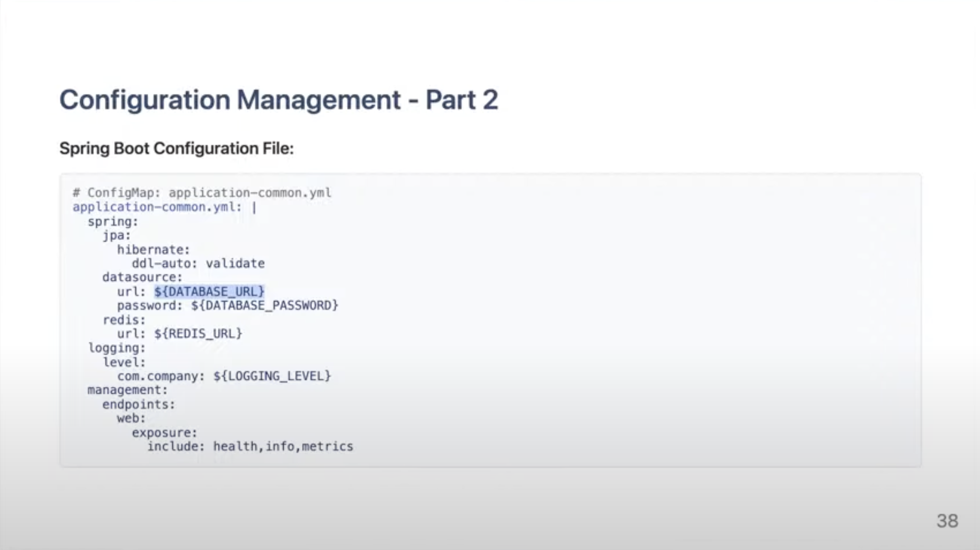This screenshot has width=980, height=550.
Task: Click the exposure: key line
Action: coord(164,433)
